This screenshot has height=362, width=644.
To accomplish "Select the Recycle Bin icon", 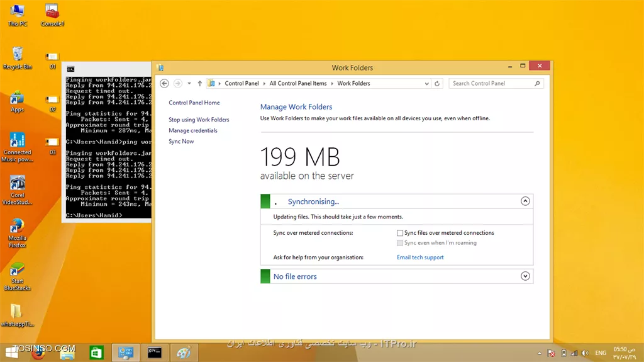I will coord(17,57).
